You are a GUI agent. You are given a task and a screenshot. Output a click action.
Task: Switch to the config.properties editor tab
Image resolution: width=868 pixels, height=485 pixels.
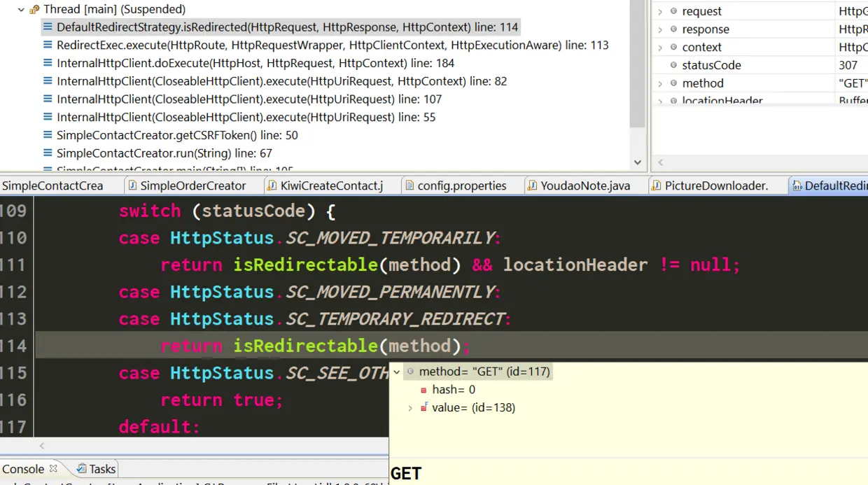[x=462, y=185]
